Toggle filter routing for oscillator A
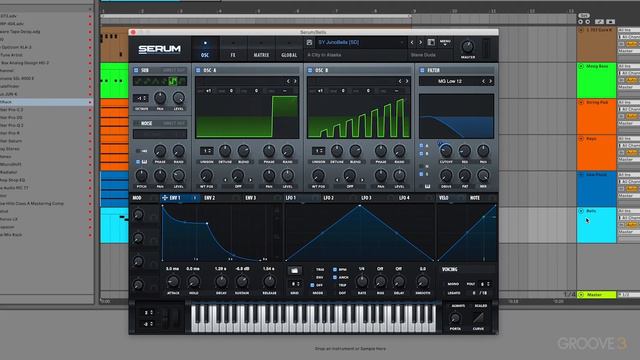Viewport: 640px width, 360px height. pos(421,146)
